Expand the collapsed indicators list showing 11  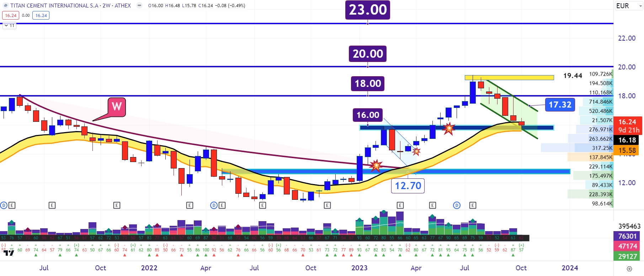click(9, 26)
